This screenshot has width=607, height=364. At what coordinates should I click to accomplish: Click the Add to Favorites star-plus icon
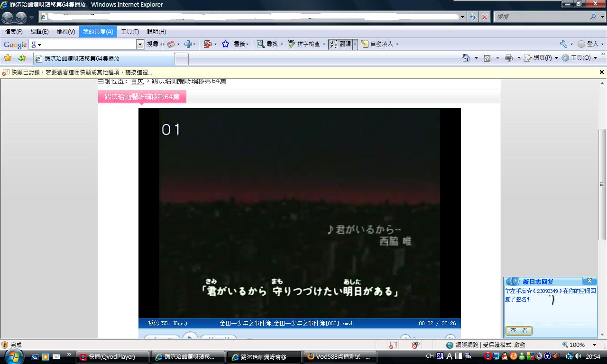22,58
